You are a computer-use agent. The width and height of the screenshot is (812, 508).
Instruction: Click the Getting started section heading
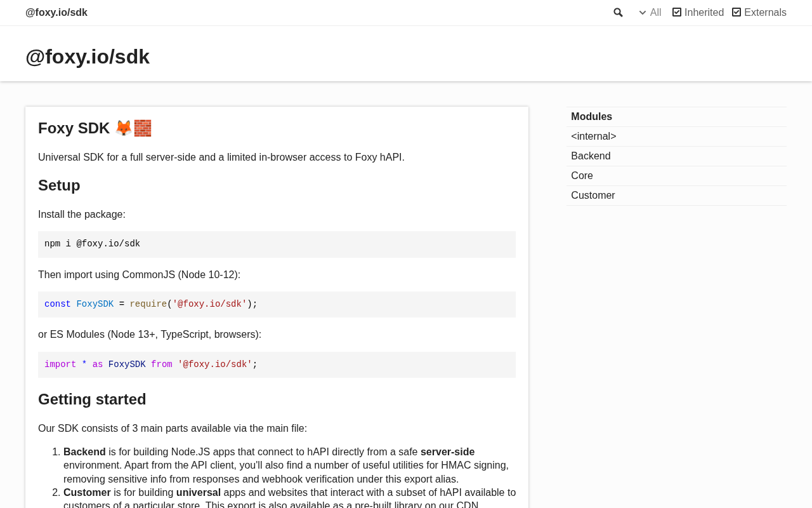click(x=92, y=399)
